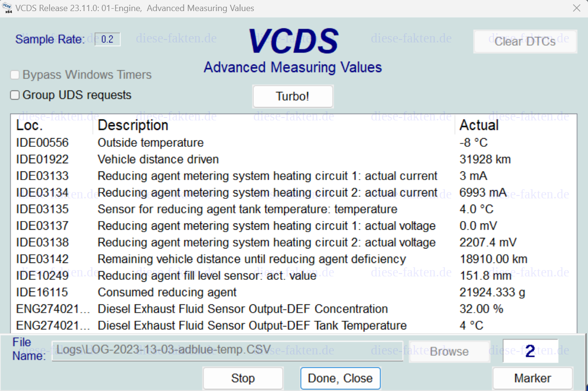The width and height of the screenshot is (588, 391).
Task: Select the Vehicle distance driven row
Action: pyautogui.click(x=294, y=159)
